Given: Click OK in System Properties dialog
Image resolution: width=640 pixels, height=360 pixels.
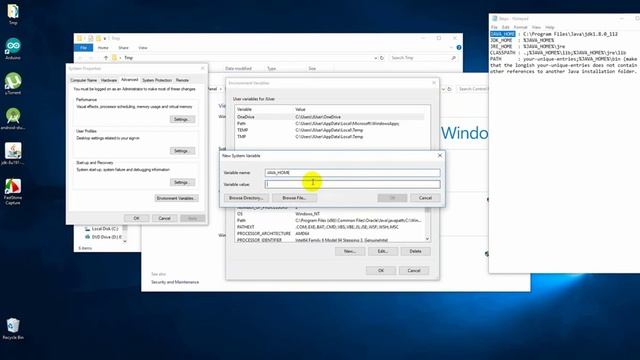Looking at the screenshot, I should [136, 218].
